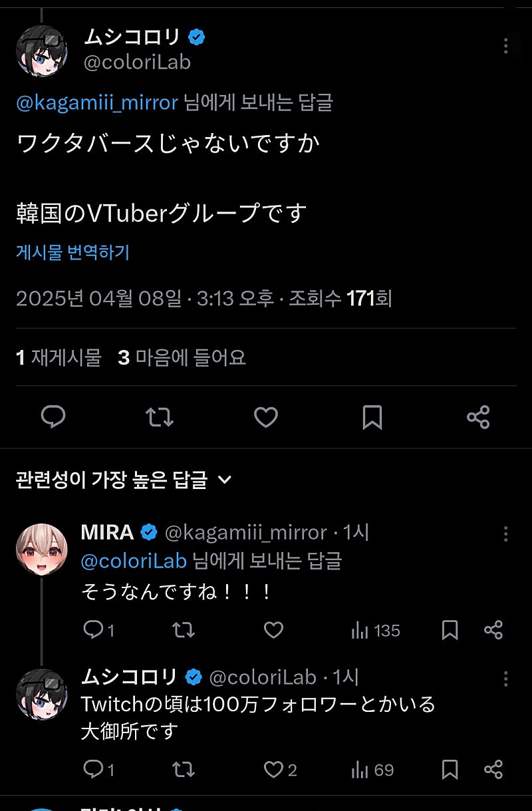Repost the main ムシコロリ post
This screenshot has width=532, height=811.
(160, 417)
